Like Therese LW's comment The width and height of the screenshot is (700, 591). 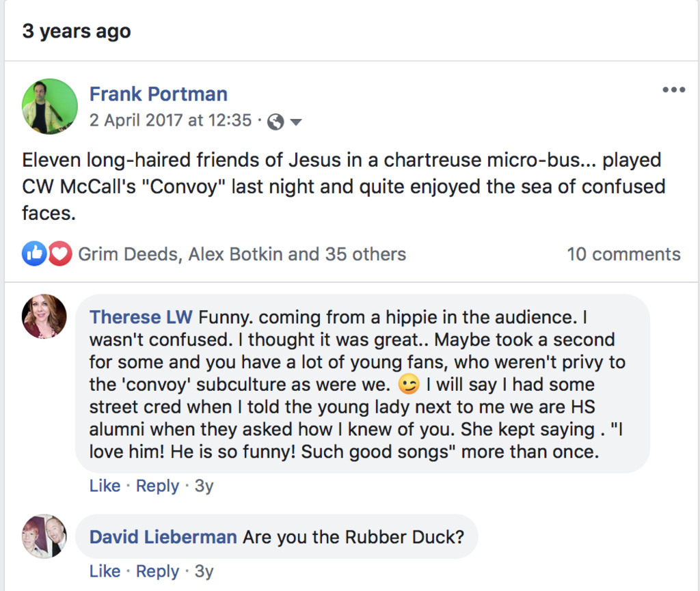pyautogui.click(x=105, y=486)
